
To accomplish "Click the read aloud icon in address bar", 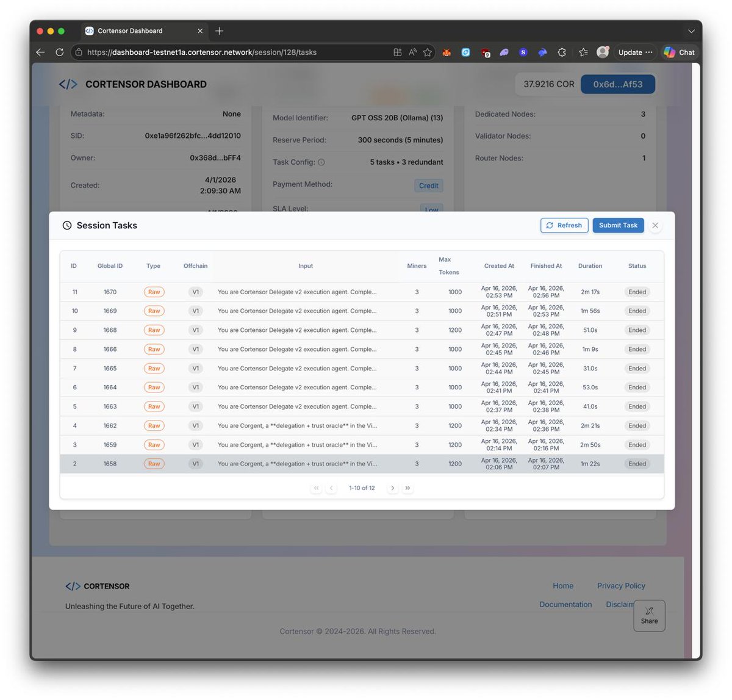I will (x=412, y=52).
